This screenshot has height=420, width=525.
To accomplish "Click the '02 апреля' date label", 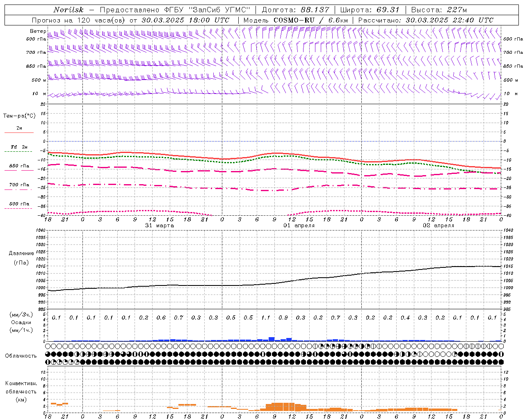I will tap(438, 226).
